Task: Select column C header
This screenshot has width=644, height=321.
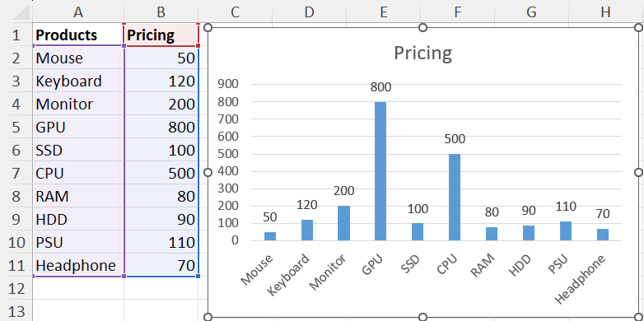Action: 235,12
